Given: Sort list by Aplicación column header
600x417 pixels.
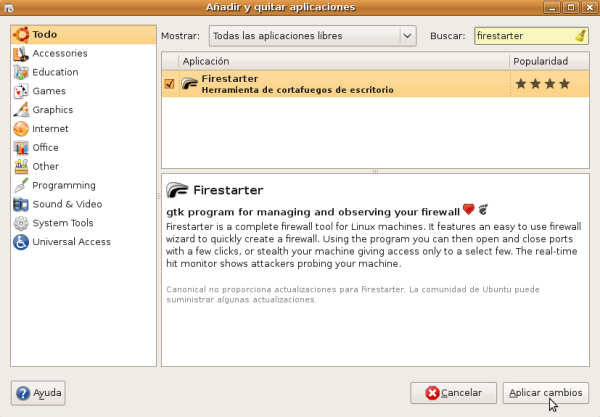Looking at the screenshot, I should pyautogui.click(x=342, y=62).
